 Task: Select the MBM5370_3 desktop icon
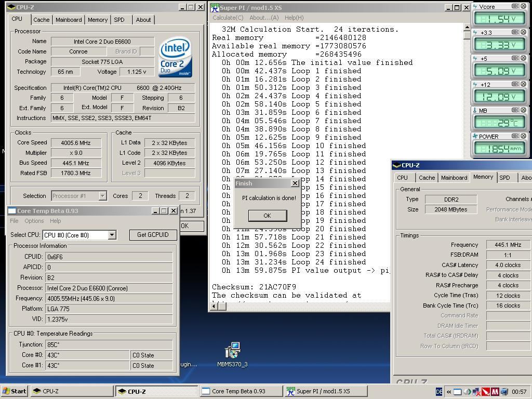(x=232, y=354)
